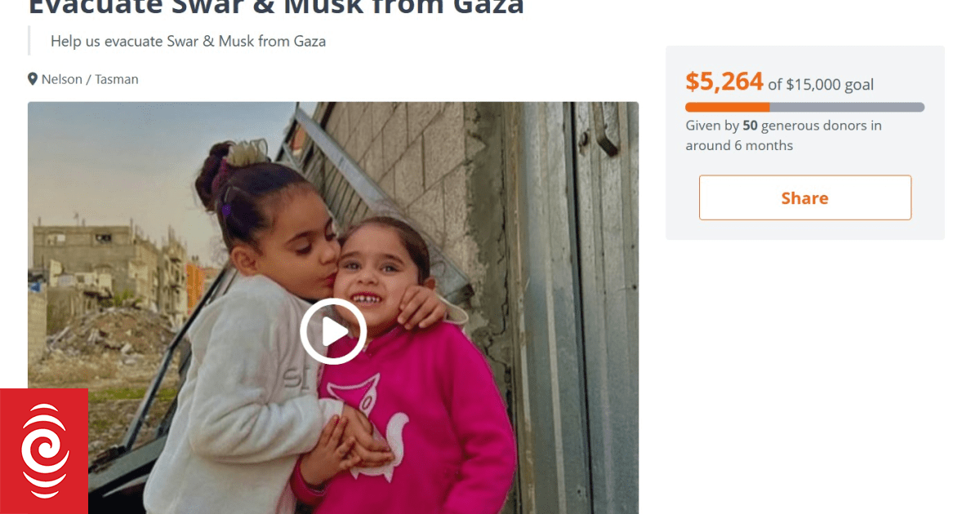Click the Share button
This screenshot has width=980, height=514.
[804, 197]
